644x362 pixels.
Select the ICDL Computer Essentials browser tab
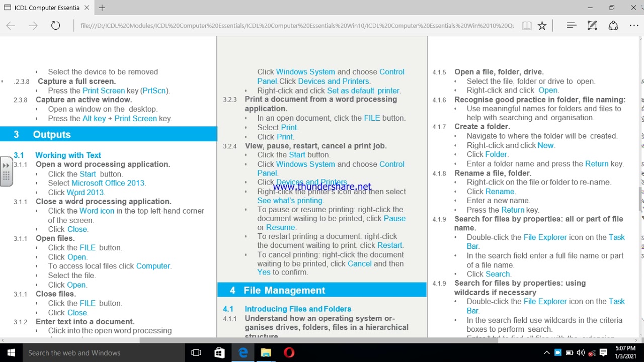point(47,8)
